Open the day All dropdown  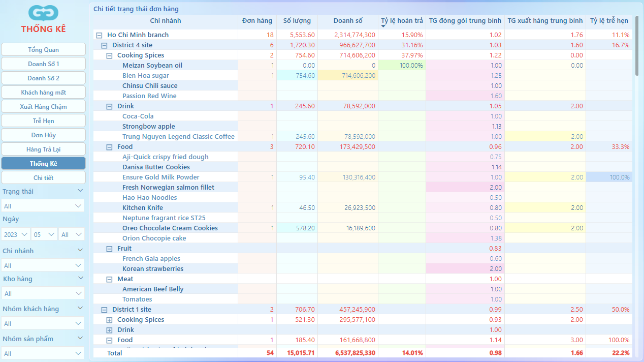(72, 234)
